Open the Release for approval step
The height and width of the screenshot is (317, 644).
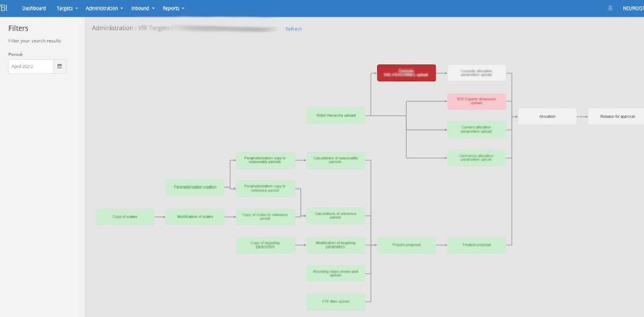coord(616,117)
